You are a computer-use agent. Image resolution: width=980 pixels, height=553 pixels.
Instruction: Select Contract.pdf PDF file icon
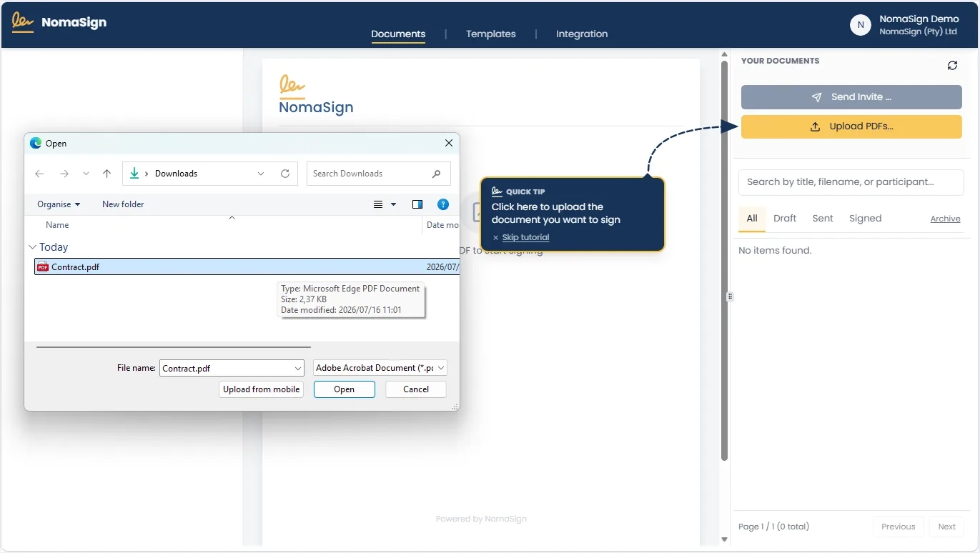(x=43, y=267)
